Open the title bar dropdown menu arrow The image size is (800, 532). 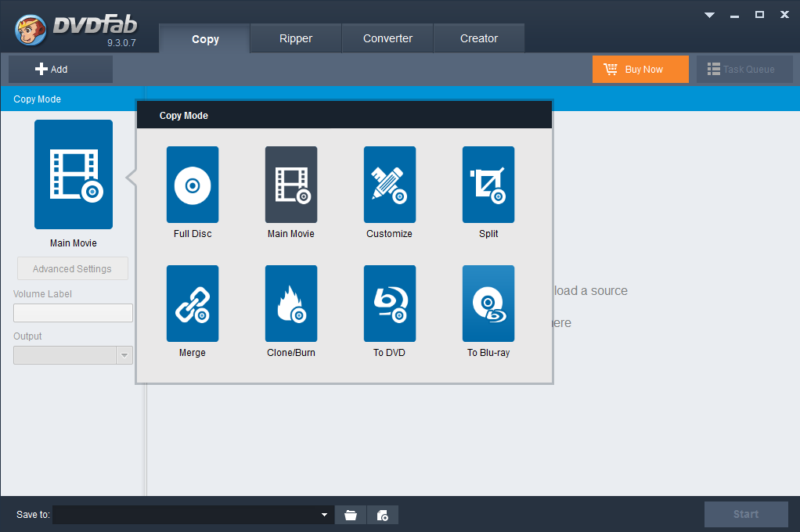pos(709,16)
